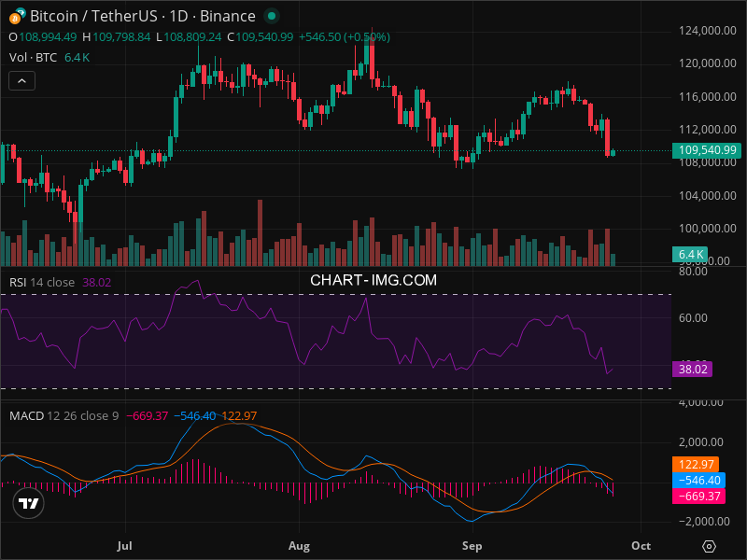Screen dimensions: 747x560
Task: Click the Bitcoin coin logo icon
Action: coord(18,16)
